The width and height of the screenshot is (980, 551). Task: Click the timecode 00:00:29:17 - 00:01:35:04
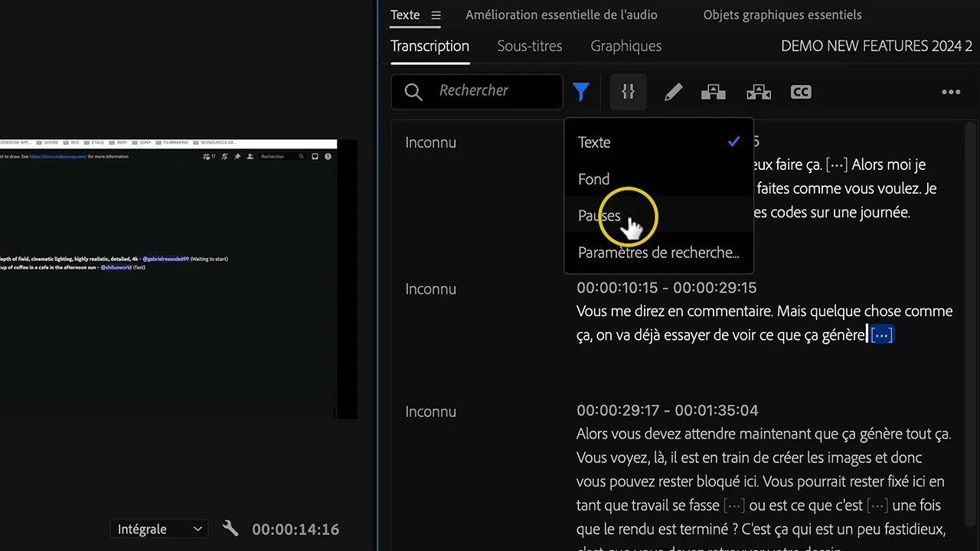(x=668, y=410)
